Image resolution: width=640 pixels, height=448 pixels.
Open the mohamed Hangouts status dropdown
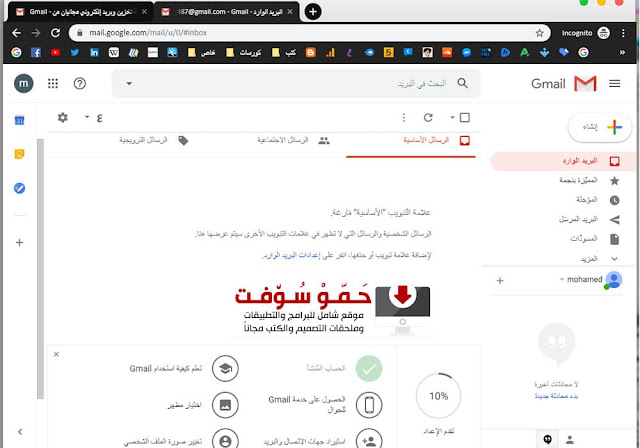[x=562, y=279]
